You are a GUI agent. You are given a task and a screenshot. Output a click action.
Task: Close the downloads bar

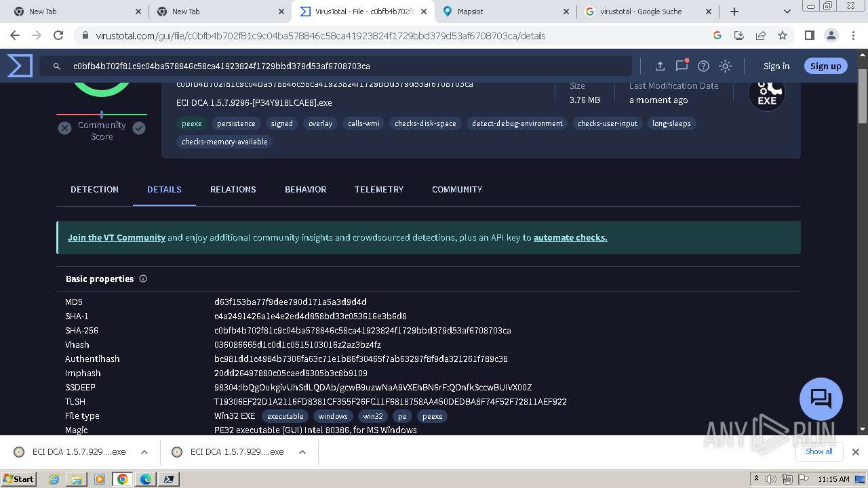(x=855, y=452)
